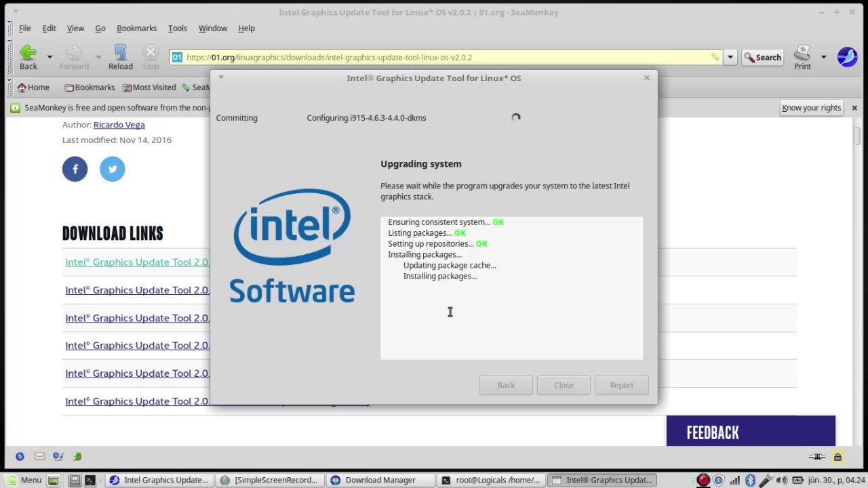Print the page with the printer icon
This screenshot has width=868, height=488.
click(802, 57)
